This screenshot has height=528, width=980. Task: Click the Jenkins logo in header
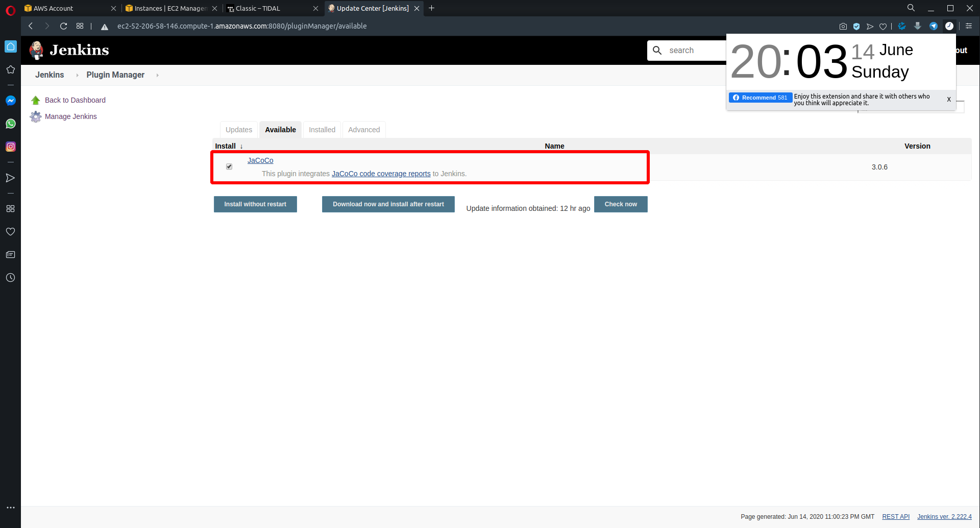point(69,50)
